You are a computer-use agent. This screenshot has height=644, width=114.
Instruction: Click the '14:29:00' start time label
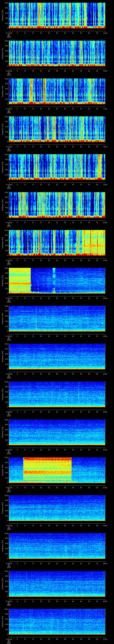(9, 601)
